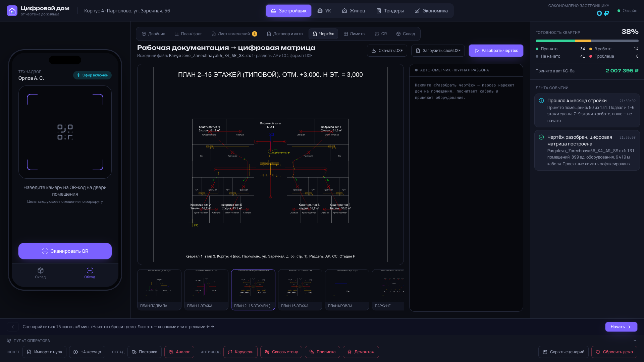This screenshot has height=362, width=644.
Task: Tap the Сканировать QR button on the phone
Action: coord(65,251)
